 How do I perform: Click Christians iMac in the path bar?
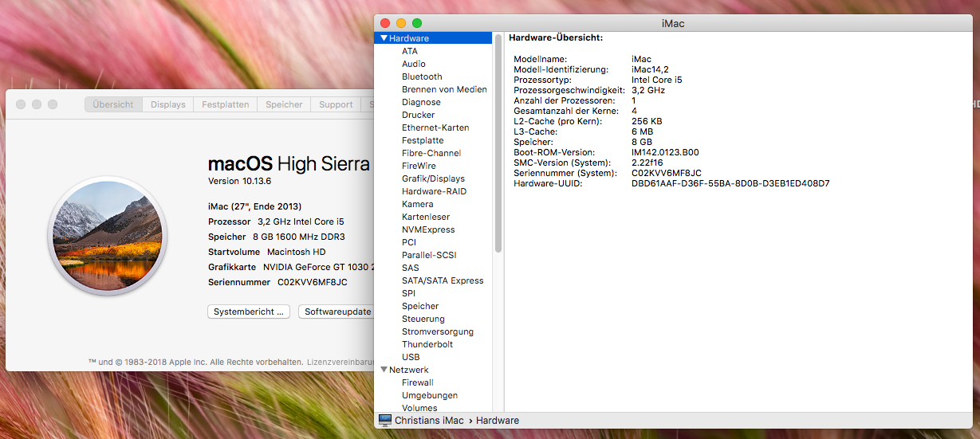pos(430,420)
